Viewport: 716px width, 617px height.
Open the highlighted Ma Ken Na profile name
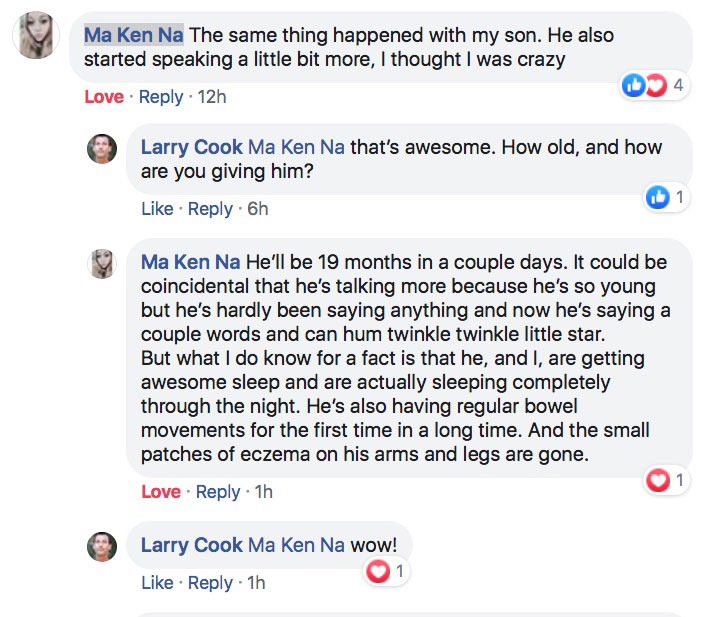(x=133, y=35)
